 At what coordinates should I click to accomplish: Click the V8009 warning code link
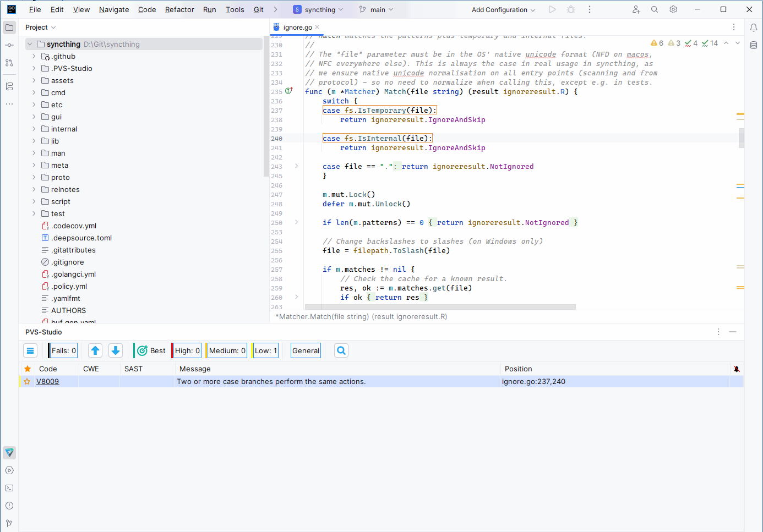coord(48,381)
